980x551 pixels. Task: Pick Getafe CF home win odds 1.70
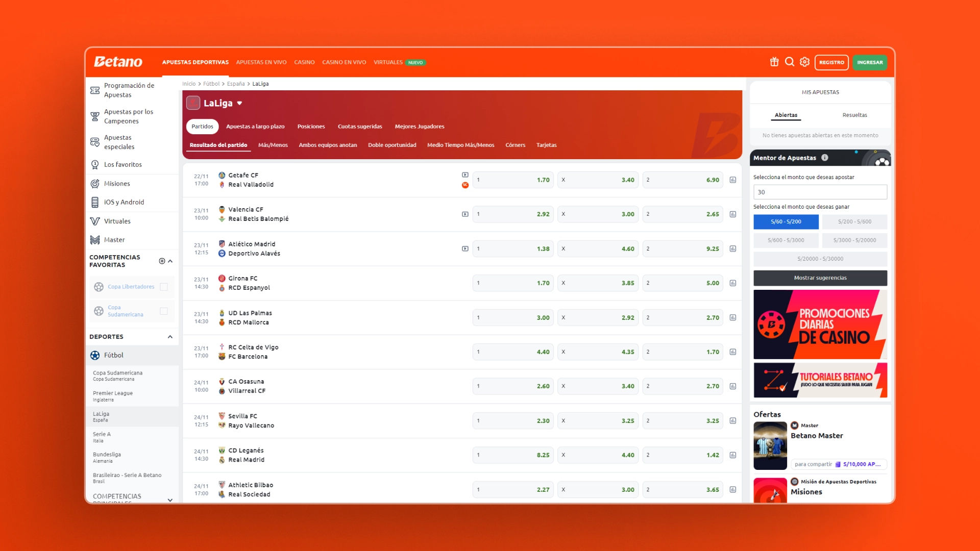(x=513, y=180)
